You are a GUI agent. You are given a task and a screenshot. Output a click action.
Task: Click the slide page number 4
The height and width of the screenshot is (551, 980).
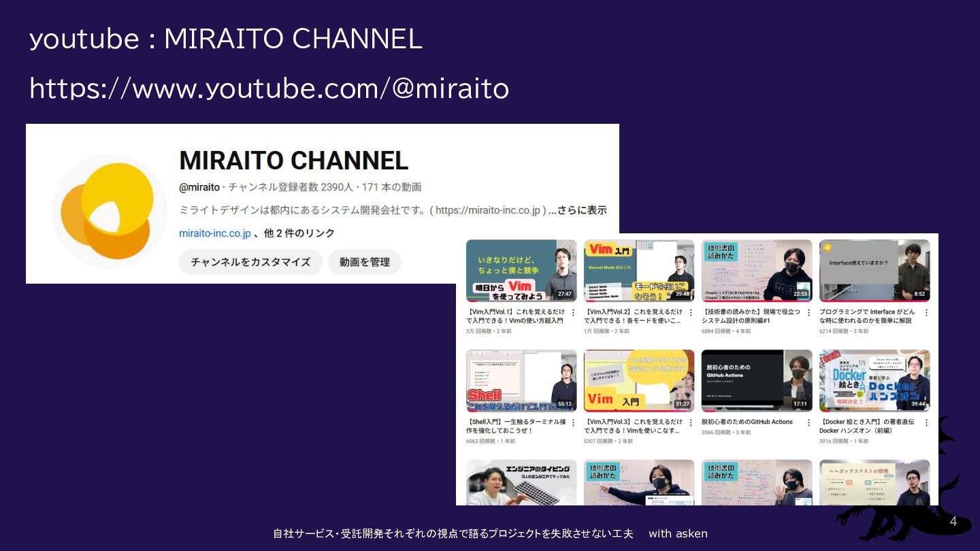pos(953,522)
